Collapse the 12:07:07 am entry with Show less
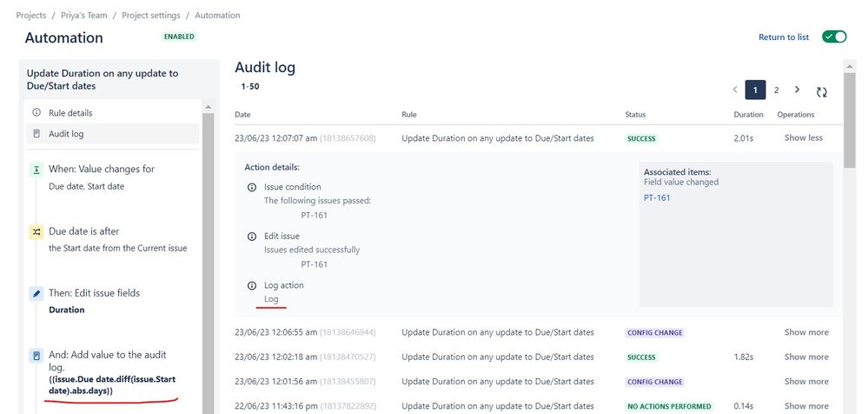Viewport: 868px width, 414px height. coord(803,137)
